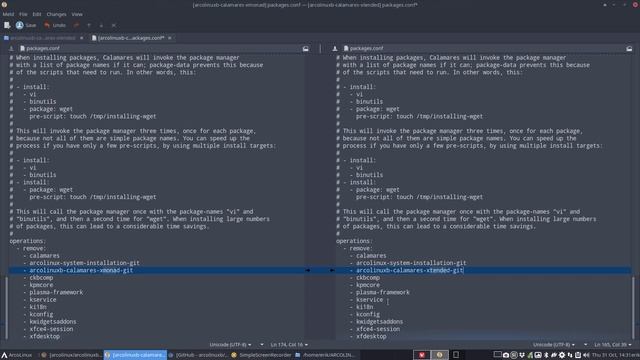Go to previous change with the up arrow
The width and height of the screenshot is (640, 360).
click(x=89, y=25)
